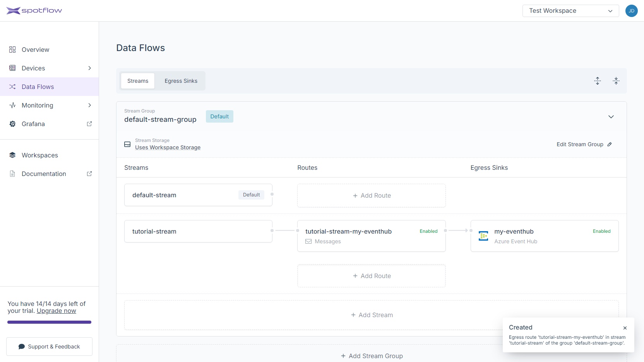Click my-eventhub Enabled status
Image resolution: width=644 pixels, height=362 pixels.
[x=601, y=231]
